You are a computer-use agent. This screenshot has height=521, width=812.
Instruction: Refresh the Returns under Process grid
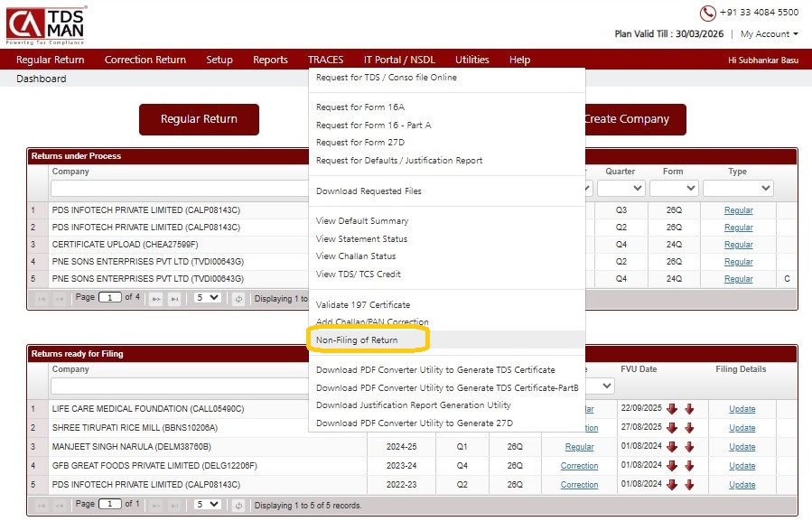[238, 298]
